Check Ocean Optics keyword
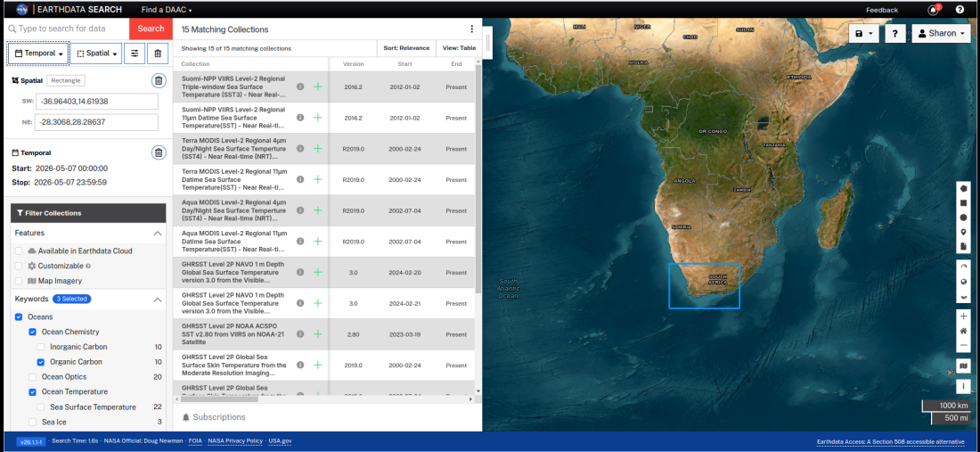 (x=32, y=377)
